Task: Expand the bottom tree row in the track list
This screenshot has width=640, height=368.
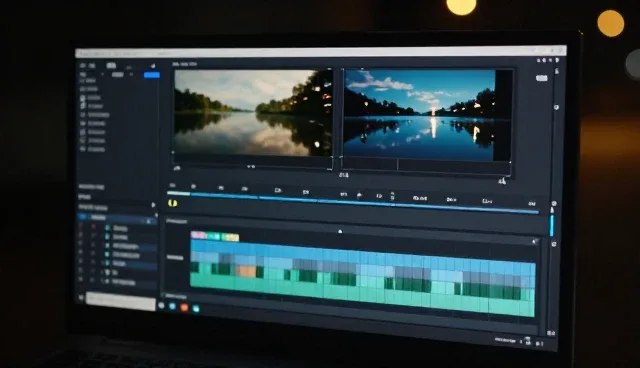Action: point(102,281)
